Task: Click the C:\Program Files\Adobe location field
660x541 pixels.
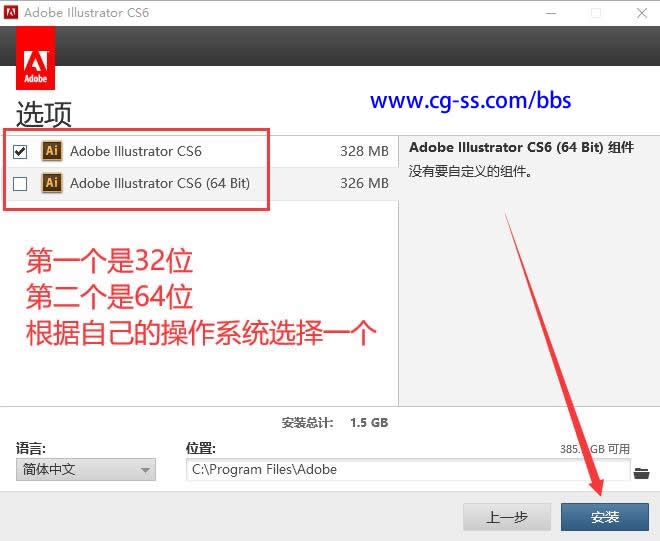Action: click(x=408, y=469)
